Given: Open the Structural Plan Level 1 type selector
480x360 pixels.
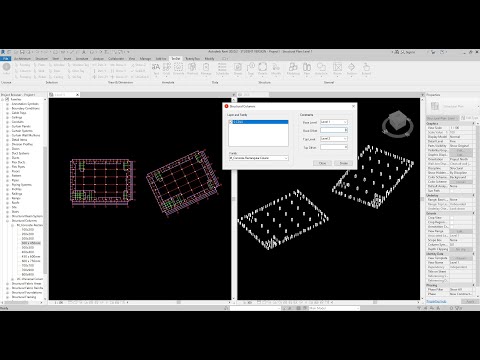Looking at the screenshot, I should click(x=443, y=118).
